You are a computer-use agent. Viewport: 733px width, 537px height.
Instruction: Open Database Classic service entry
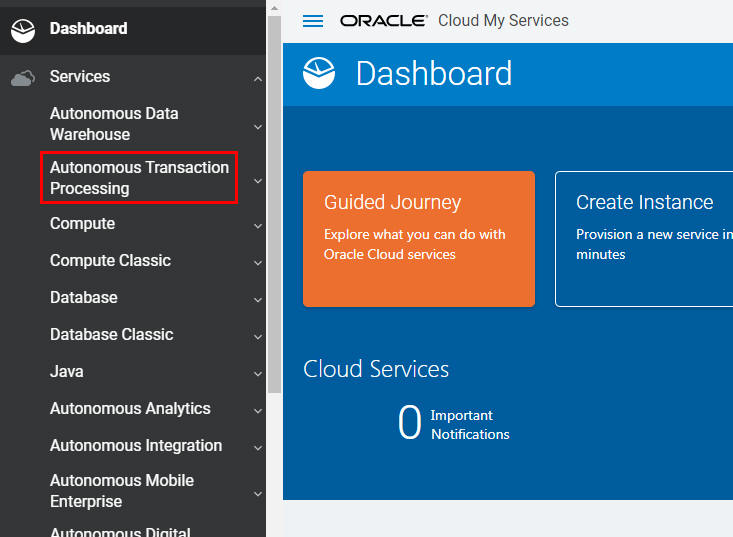(111, 335)
